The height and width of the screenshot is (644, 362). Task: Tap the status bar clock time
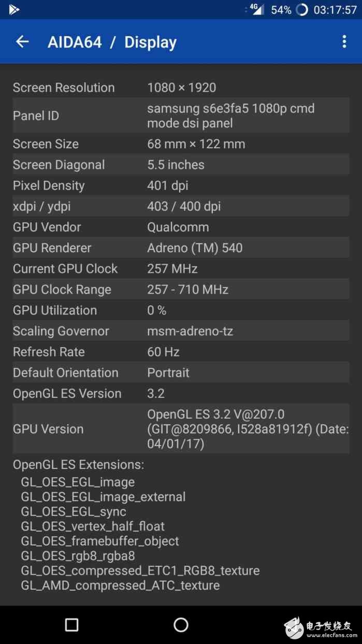pyautogui.click(x=336, y=10)
